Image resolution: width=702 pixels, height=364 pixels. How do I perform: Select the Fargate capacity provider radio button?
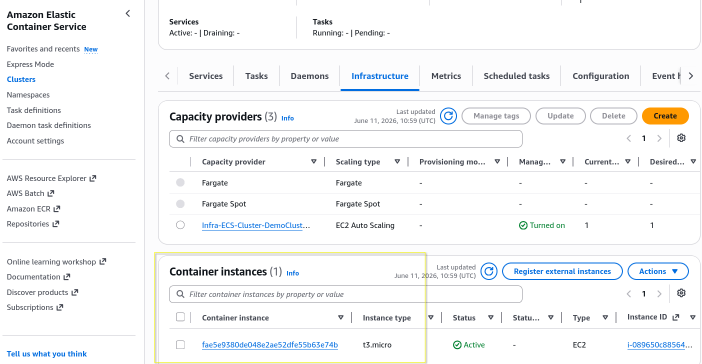(180, 182)
